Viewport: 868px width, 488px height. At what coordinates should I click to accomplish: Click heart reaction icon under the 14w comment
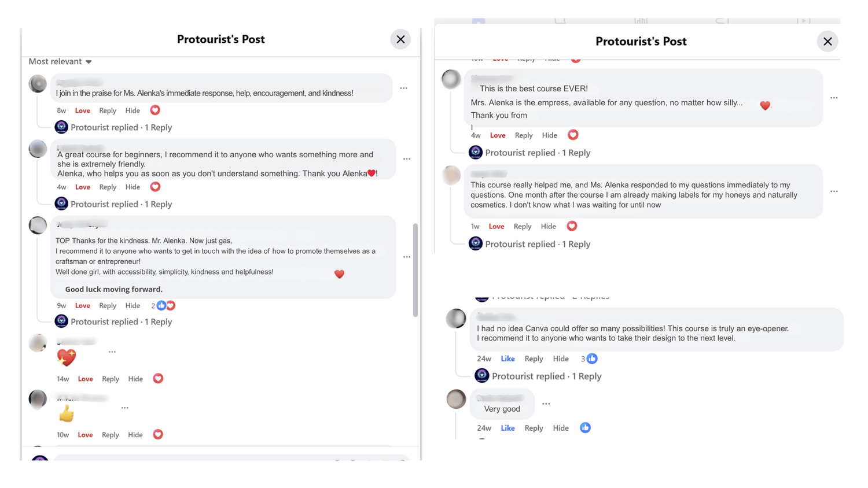tap(158, 379)
